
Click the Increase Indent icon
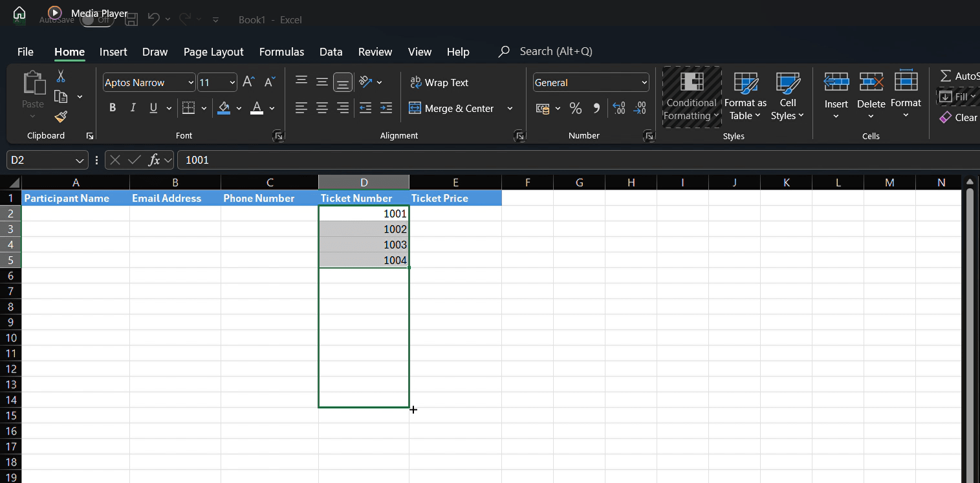click(386, 108)
